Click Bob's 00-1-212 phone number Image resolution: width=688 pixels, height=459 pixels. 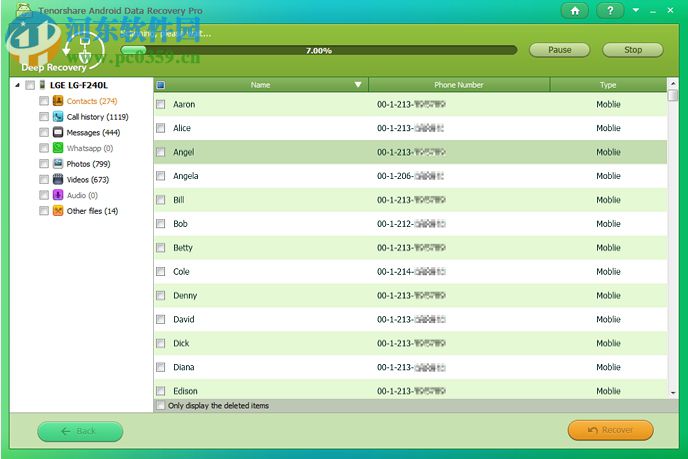click(411, 224)
